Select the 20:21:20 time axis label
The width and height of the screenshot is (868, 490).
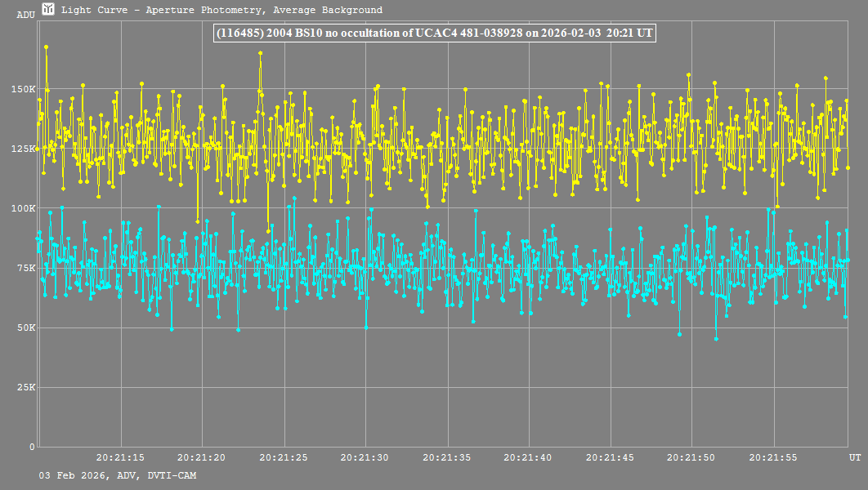coord(202,457)
